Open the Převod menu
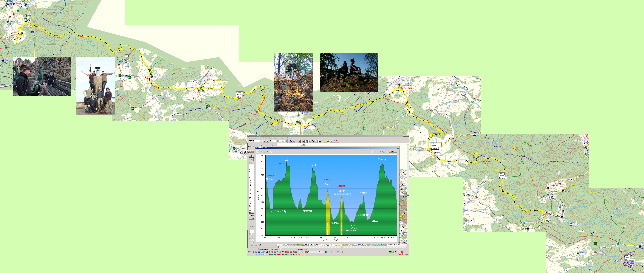The height and width of the screenshot is (273, 644). [x=265, y=138]
